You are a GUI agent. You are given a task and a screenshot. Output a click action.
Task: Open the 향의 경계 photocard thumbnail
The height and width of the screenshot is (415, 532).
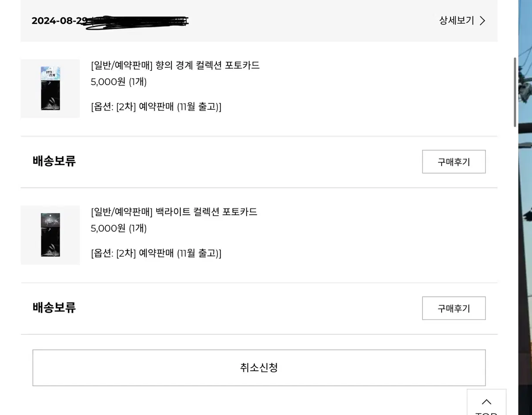pos(50,89)
